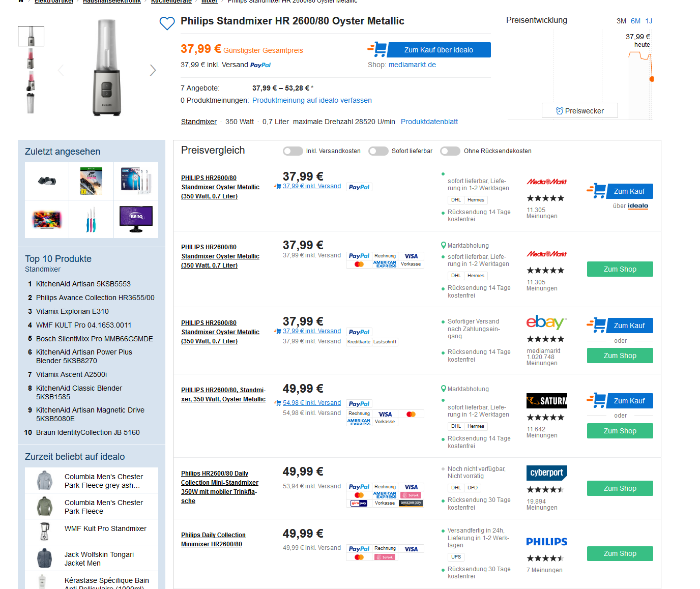700x589 pixels.
Task: Click the Philips shop logo
Action: [x=546, y=542]
